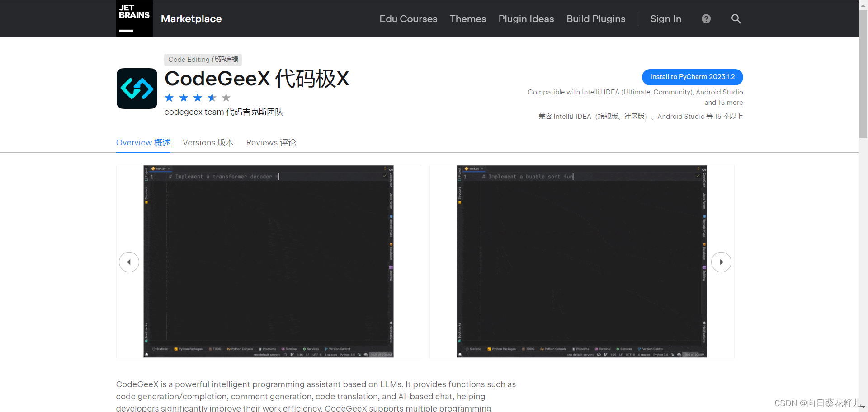Click the JetBrains logo
This screenshot has height=412, width=868.
[x=134, y=19]
